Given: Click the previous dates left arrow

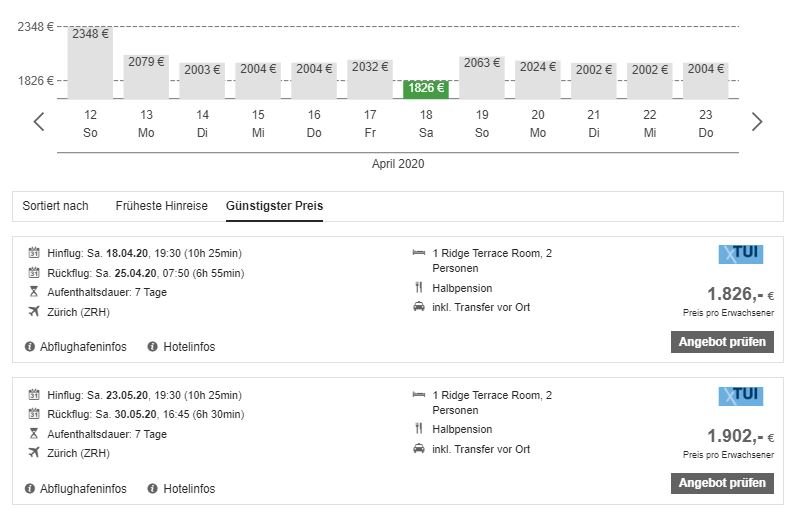Looking at the screenshot, I should click(x=39, y=122).
